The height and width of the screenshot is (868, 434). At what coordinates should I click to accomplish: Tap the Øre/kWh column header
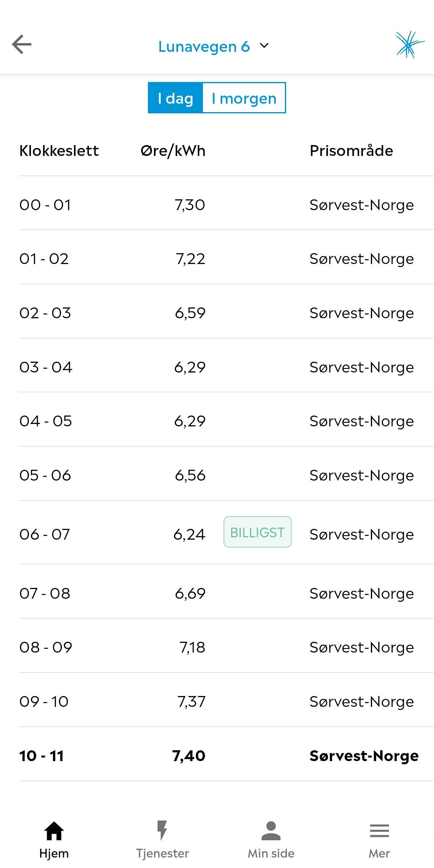point(173,151)
